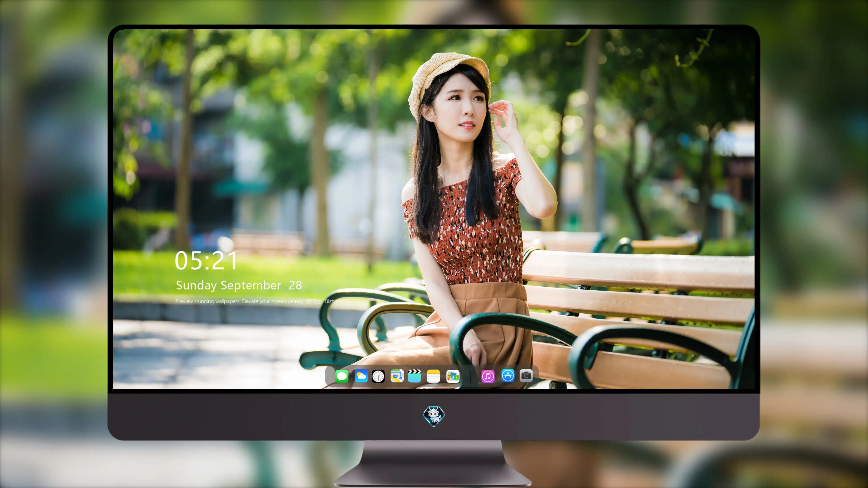This screenshot has height=488, width=868.
Task: Launch the pink iTunes music app
Action: [488, 376]
